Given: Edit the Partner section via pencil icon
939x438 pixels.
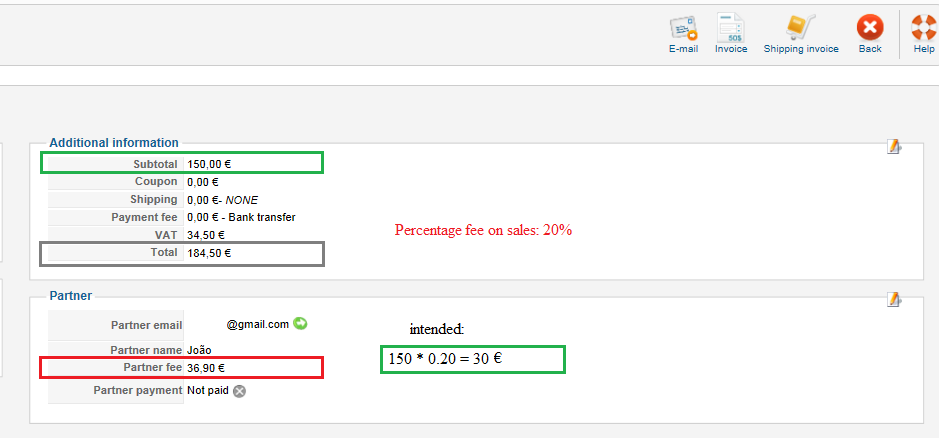Looking at the screenshot, I should tap(894, 299).
